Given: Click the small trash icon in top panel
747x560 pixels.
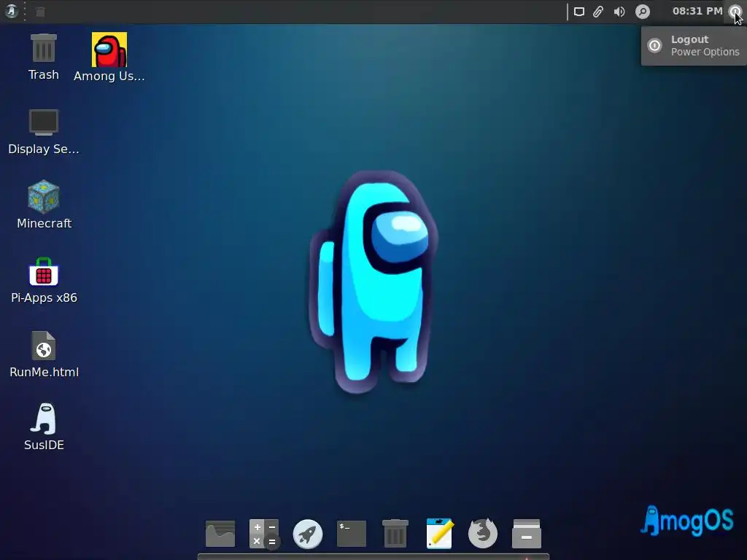Looking at the screenshot, I should point(41,12).
